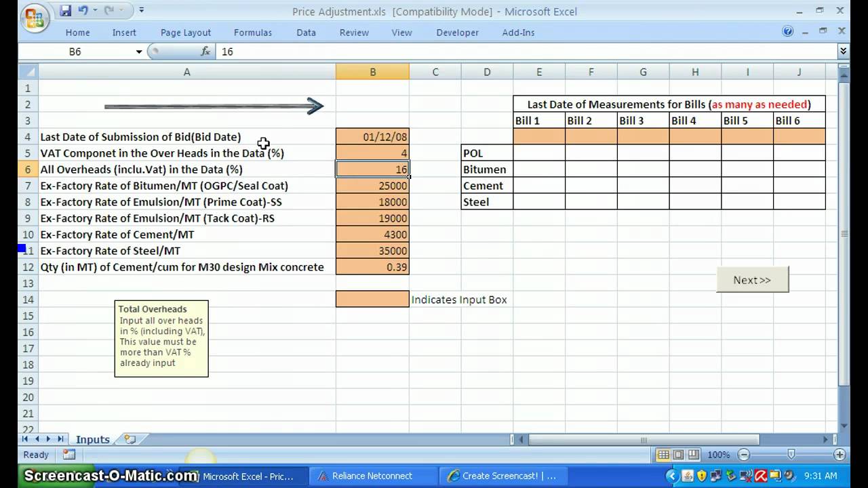
Task: Open the Developer ribbon tab
Action: 457,33
